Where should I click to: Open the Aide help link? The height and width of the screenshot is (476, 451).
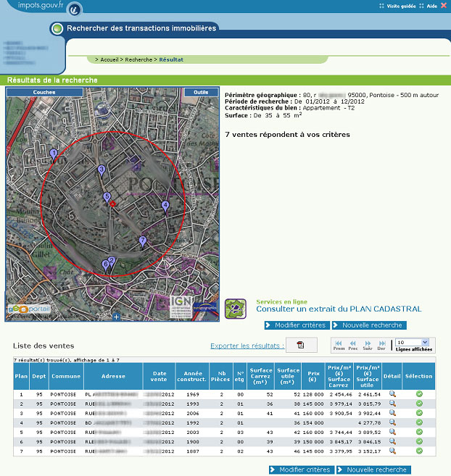coord(431,6)
